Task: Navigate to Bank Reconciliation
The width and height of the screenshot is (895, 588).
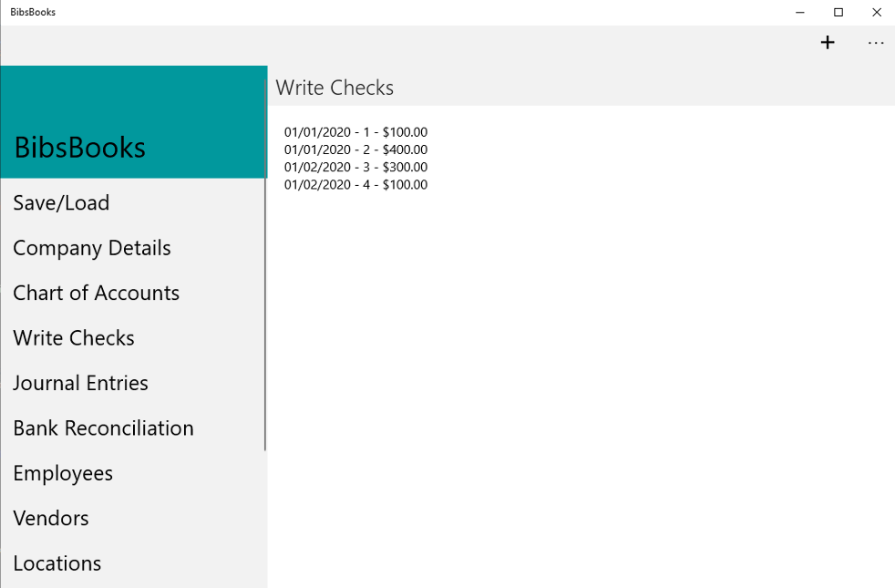Action: tap(103, 428)
